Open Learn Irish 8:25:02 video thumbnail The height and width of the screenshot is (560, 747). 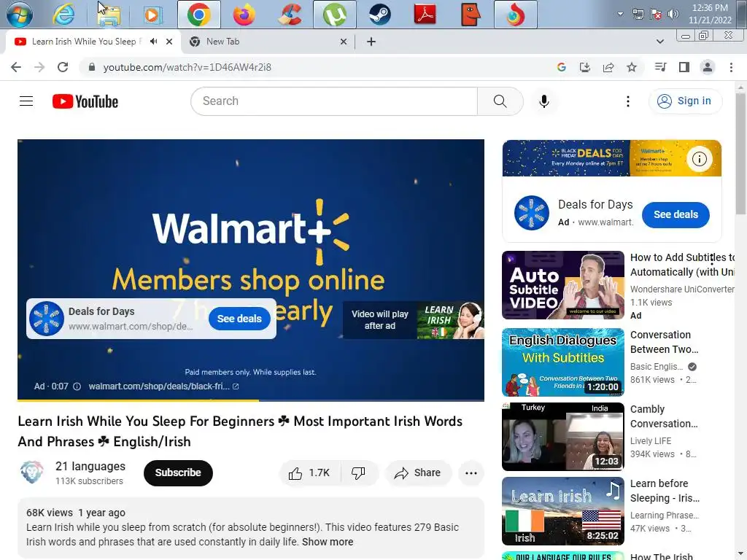click(x=562, y=511)
